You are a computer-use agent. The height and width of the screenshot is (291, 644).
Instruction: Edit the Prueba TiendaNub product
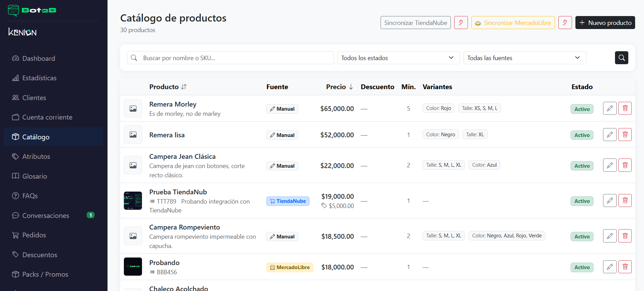pyautogui.click(x=610, y=200)
